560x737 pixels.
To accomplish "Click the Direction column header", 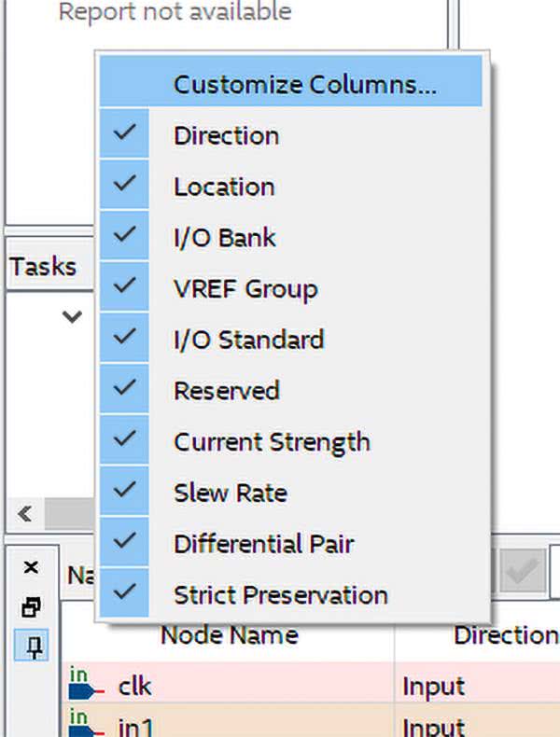I will click(x=505, y=636).
